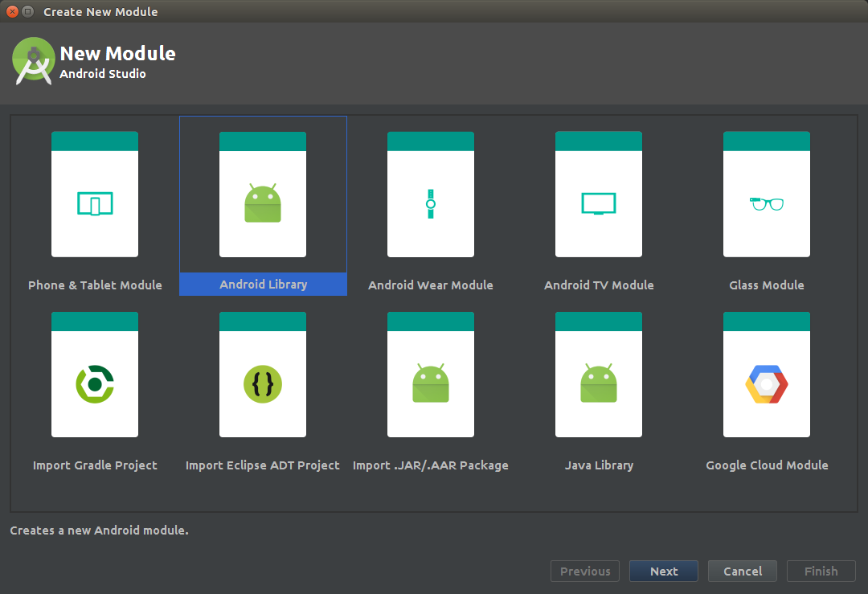Choose the Glass Module glasses icon
This screenshot has height=594, width=868.
767,194
